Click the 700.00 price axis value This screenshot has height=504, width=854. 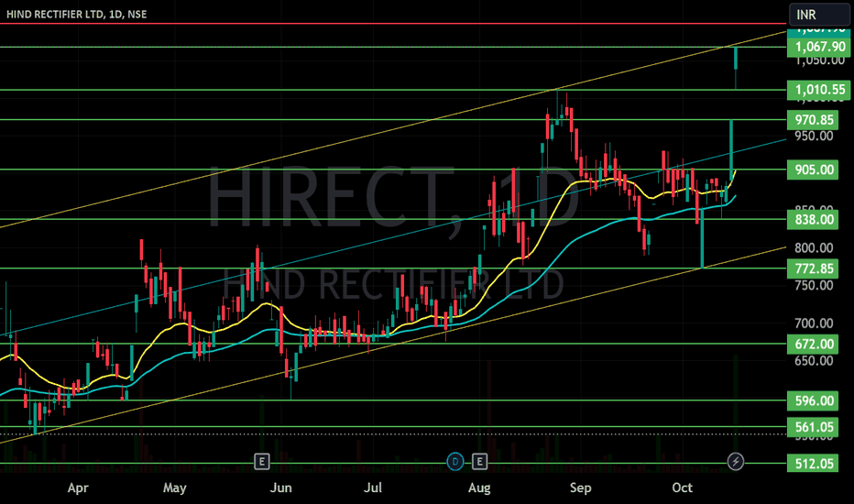(x=814, y=323)
